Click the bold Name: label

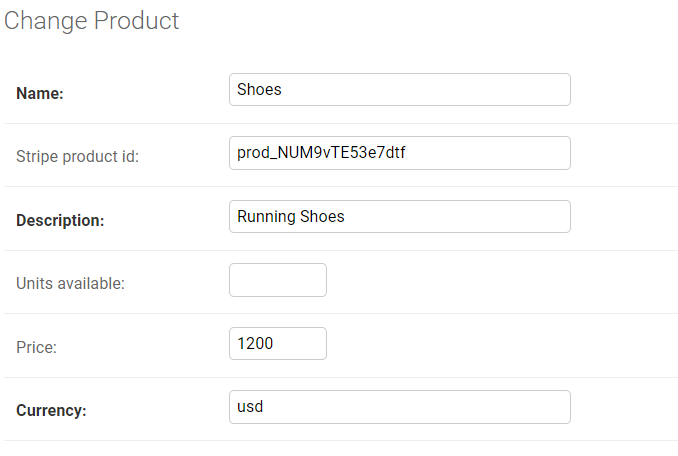point(40,93)
